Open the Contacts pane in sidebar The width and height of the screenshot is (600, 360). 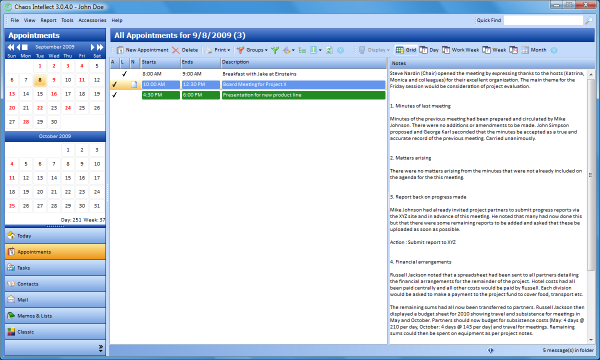click(55, 284)
